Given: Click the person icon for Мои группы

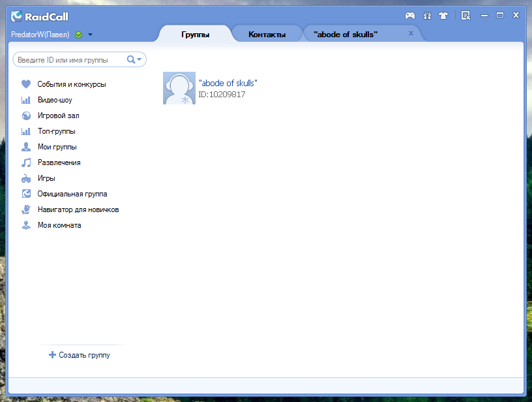Looking at the screenshot, I should pos(26,147).
